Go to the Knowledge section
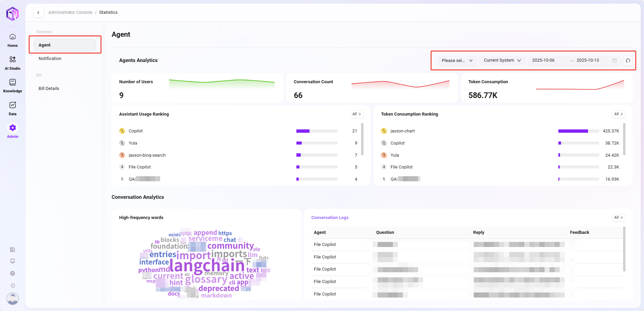The height and width of the screenshot is (311, 644). click(12, 86)
